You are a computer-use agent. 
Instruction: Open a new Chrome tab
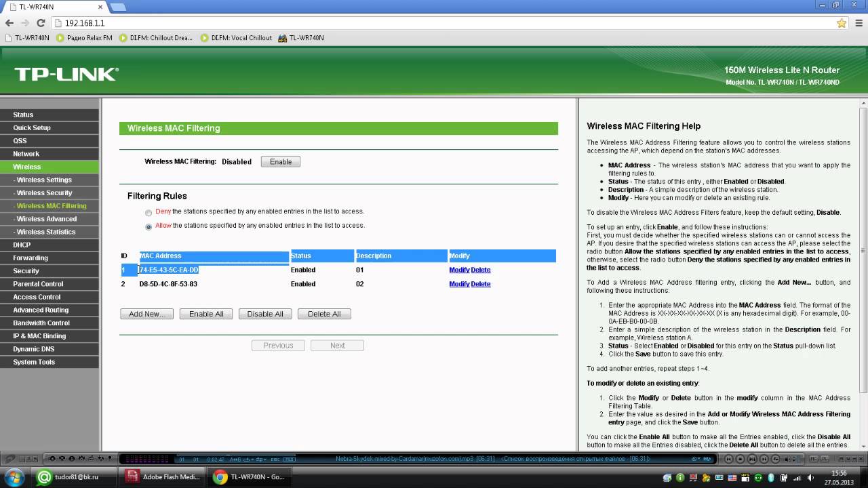(x=118, y=7)
